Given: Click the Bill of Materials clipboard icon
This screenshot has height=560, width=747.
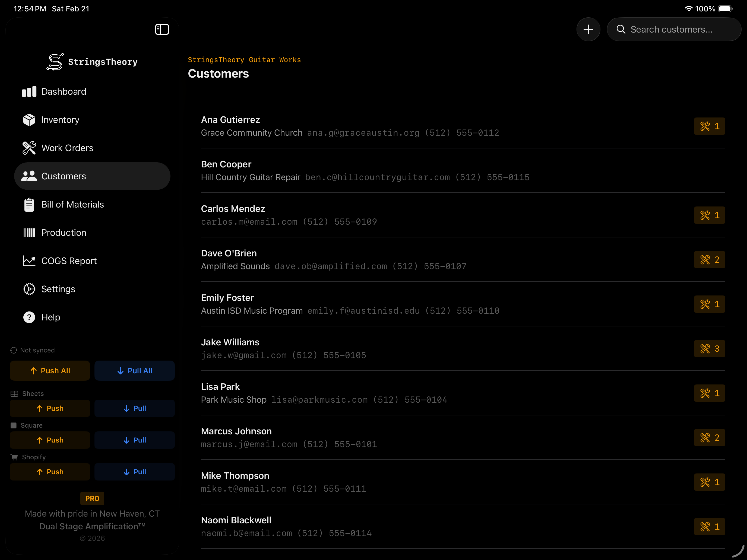Looking at the screenshot, I should 29,205.
